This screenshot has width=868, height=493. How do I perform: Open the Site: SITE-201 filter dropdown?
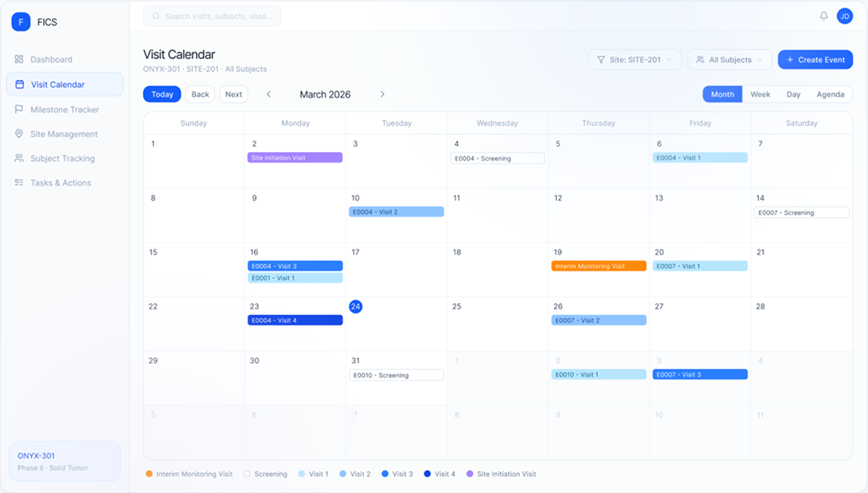[635, 59]
